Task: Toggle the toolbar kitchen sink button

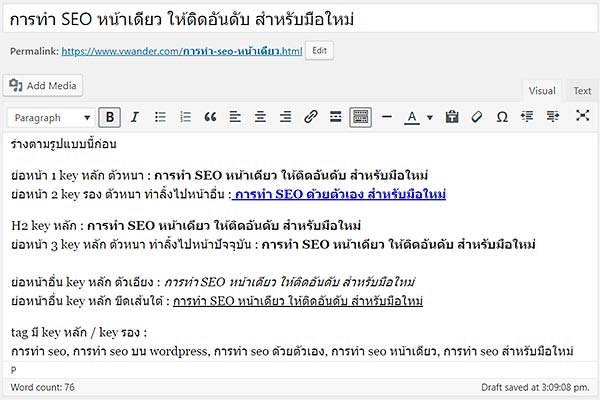Action: click(x=360, y=117)
